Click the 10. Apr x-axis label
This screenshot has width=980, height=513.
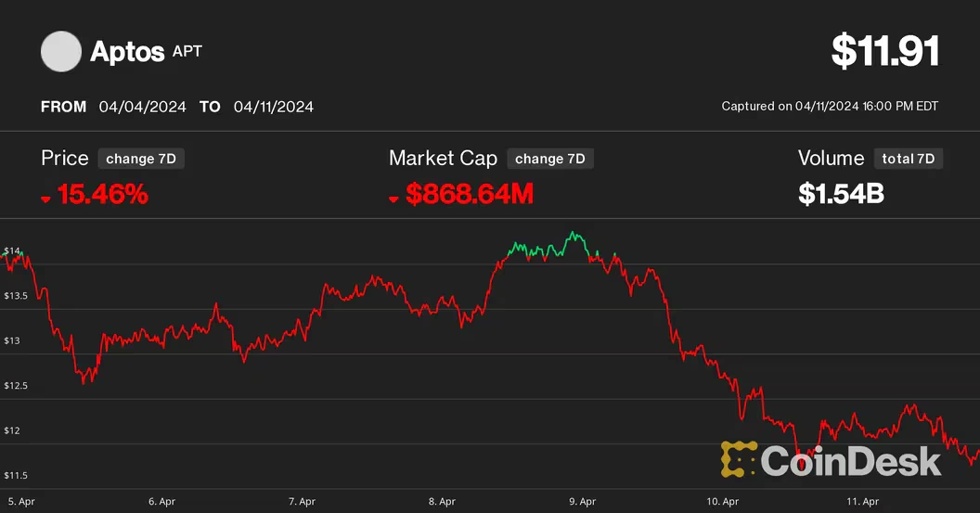(x=723, y=502)
